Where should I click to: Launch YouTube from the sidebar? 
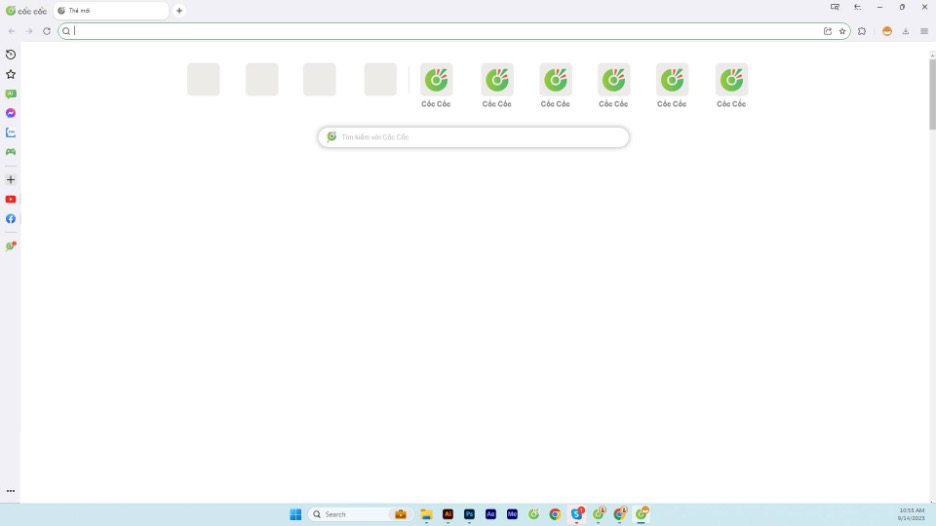click(11, 199)
